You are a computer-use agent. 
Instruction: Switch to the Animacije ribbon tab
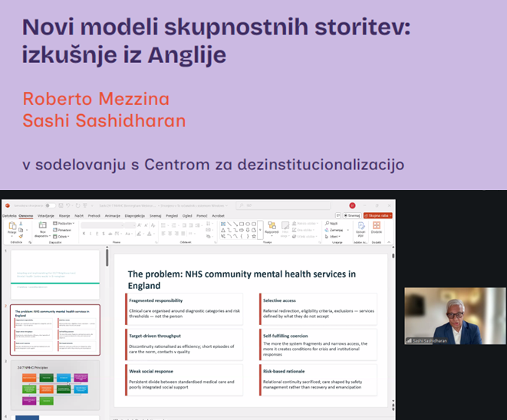pyautogui.click(x=113, y=216)
